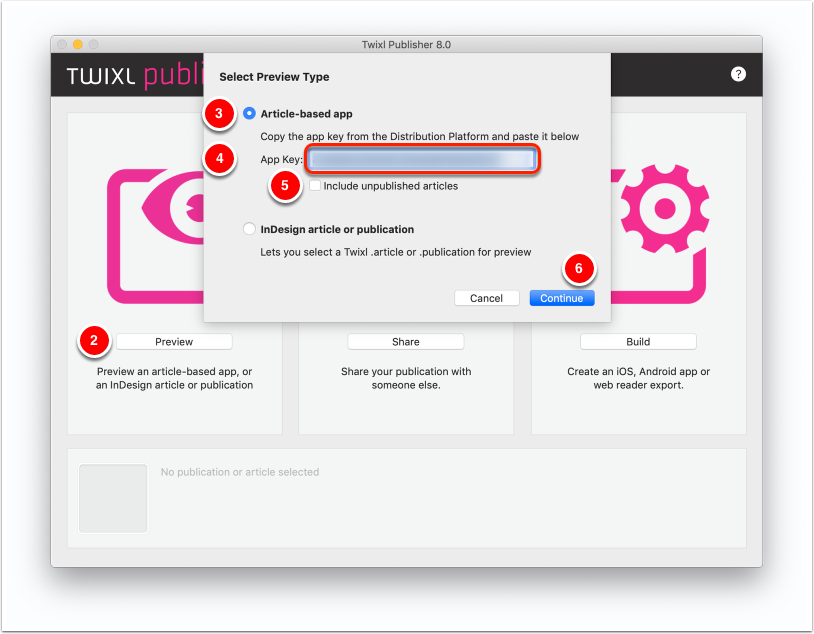Open help with the question mark icon

pyautogui.click(x=738, y=74)
